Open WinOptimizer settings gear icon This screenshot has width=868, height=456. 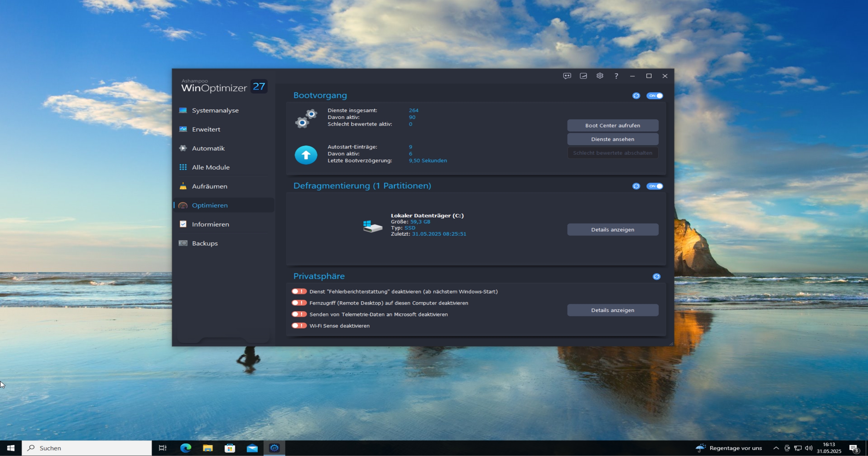[600, 76]
